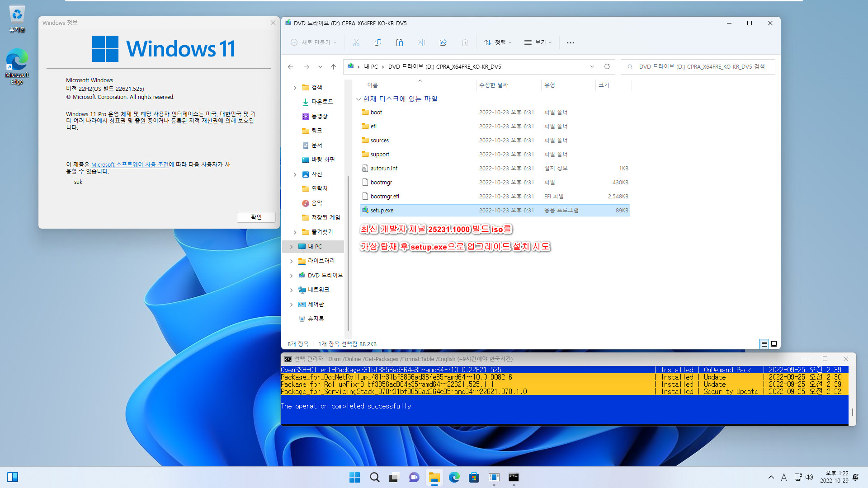Expand 내 PC in the navigation tree
The width and height of the screenshot is (868, 488).
291,247
